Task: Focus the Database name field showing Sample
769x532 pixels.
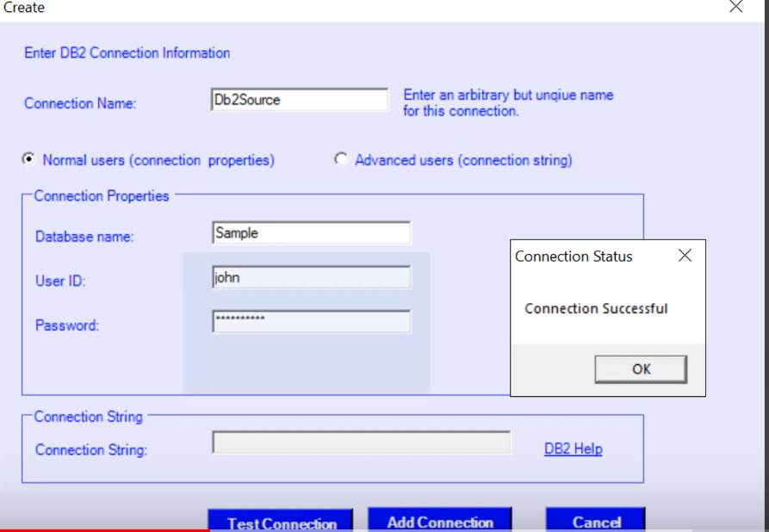Action: (x=310, y=233)
